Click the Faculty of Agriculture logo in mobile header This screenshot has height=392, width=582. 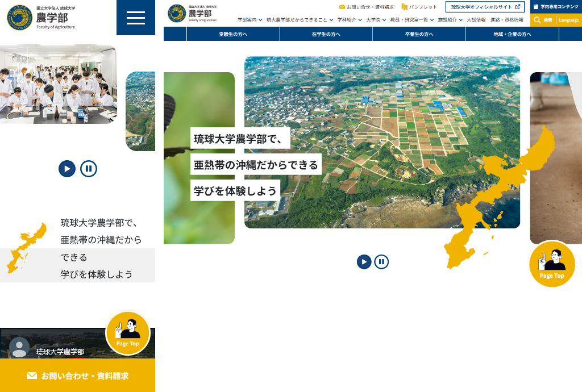[41, 18]
